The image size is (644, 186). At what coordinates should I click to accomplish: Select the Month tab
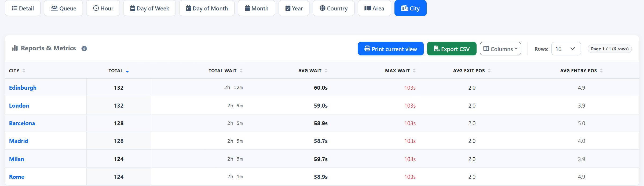click(257, 8)
